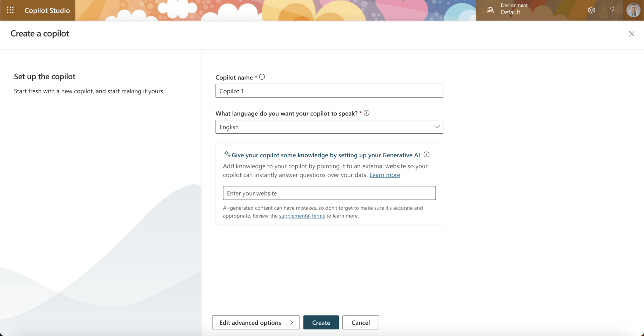Click the 'Start fresh with a new copilot' text

[89, 91]
